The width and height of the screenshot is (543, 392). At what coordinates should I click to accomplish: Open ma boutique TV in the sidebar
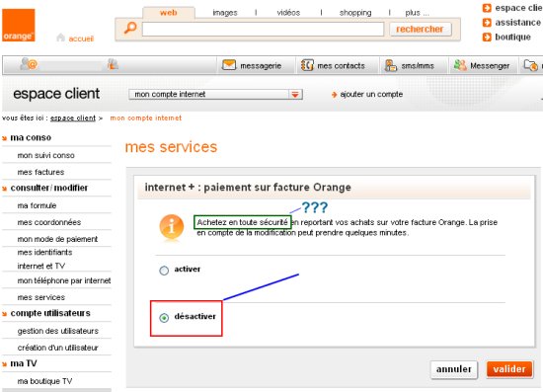point(44,381)
